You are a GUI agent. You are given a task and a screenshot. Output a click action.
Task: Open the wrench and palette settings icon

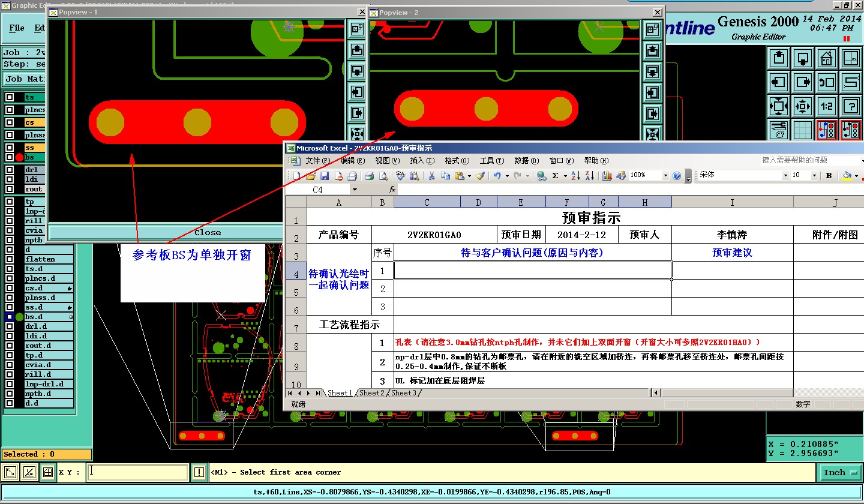pyautogui.click(x=779, y=130)
